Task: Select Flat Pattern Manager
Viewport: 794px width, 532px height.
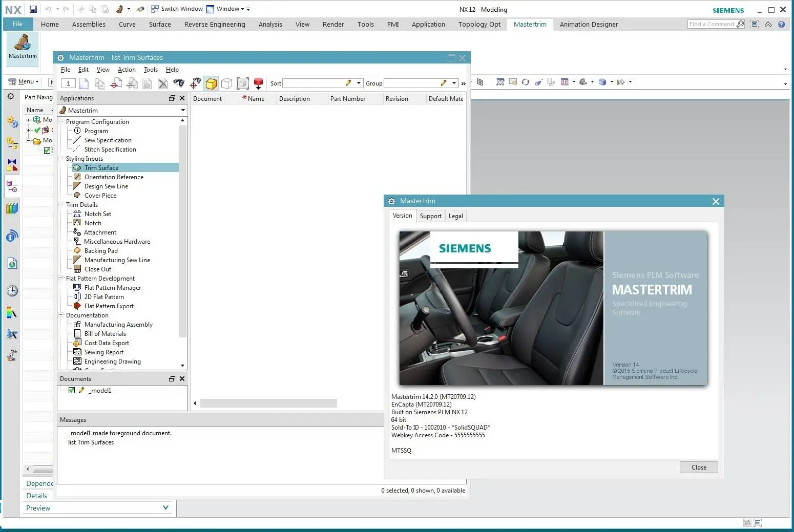Action: (112, 288)
